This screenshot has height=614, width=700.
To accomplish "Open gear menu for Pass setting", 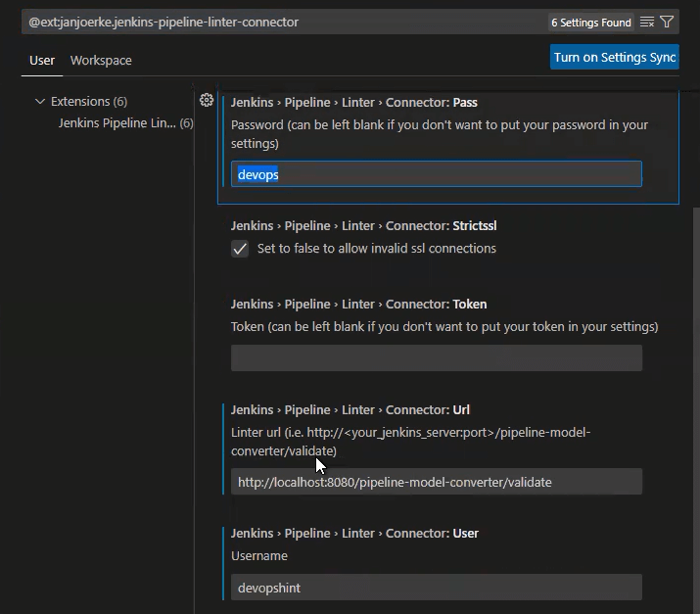I will (207, 100).
